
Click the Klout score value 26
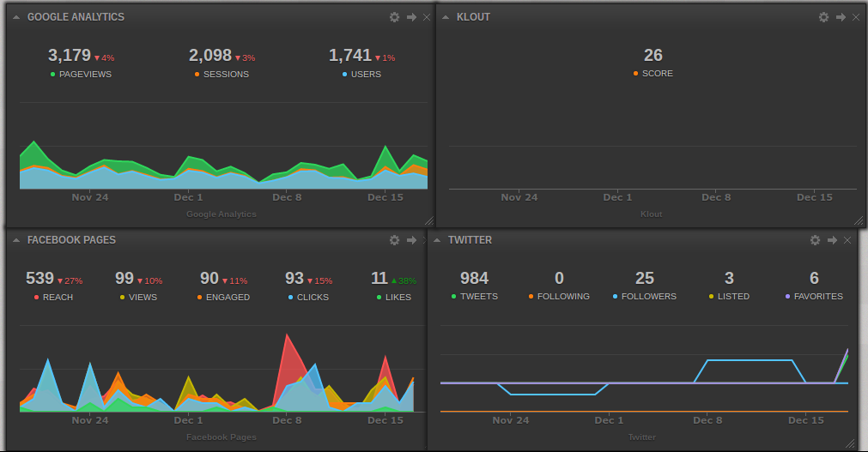[653, 56]
